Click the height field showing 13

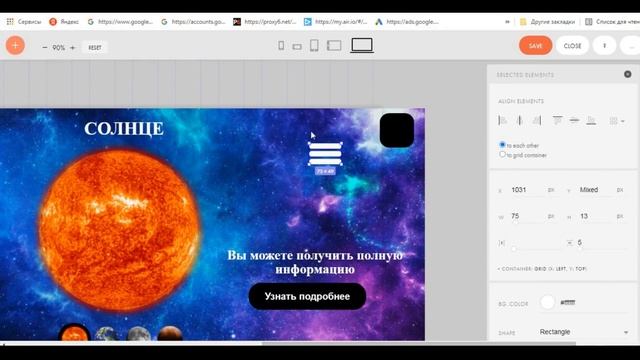click(596, 216)
